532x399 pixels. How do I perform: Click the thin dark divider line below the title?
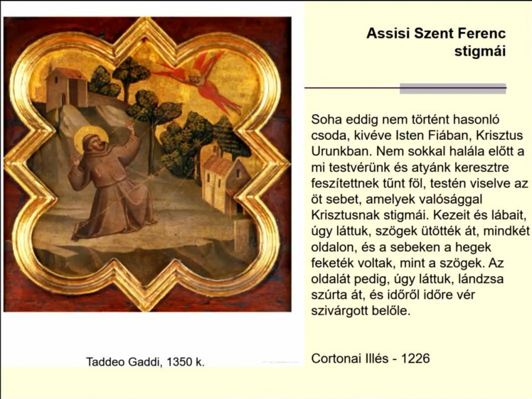(x=350, y=87)
